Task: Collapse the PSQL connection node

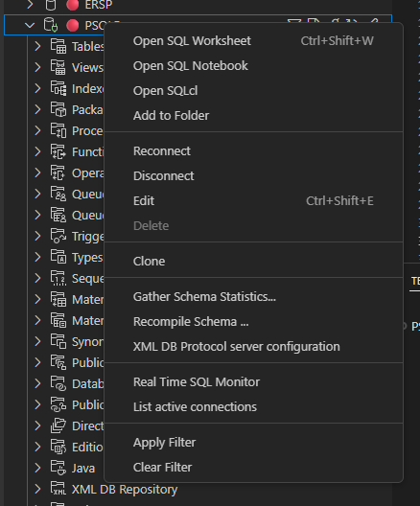Action: pyautogui.click(x=30, y=25)
